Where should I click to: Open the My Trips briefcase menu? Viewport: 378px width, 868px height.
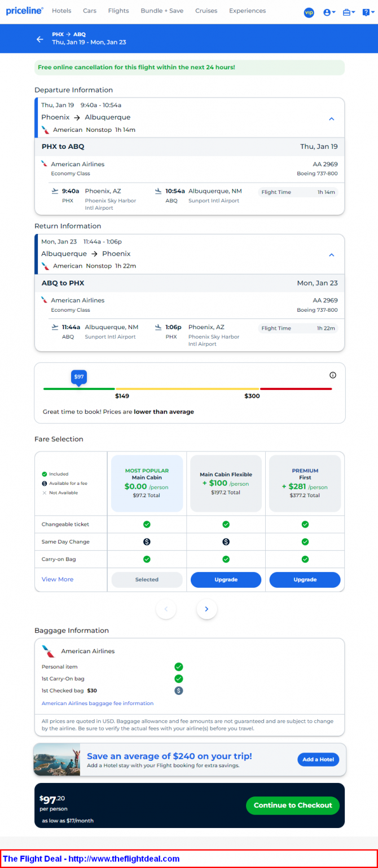coord(349,12)
